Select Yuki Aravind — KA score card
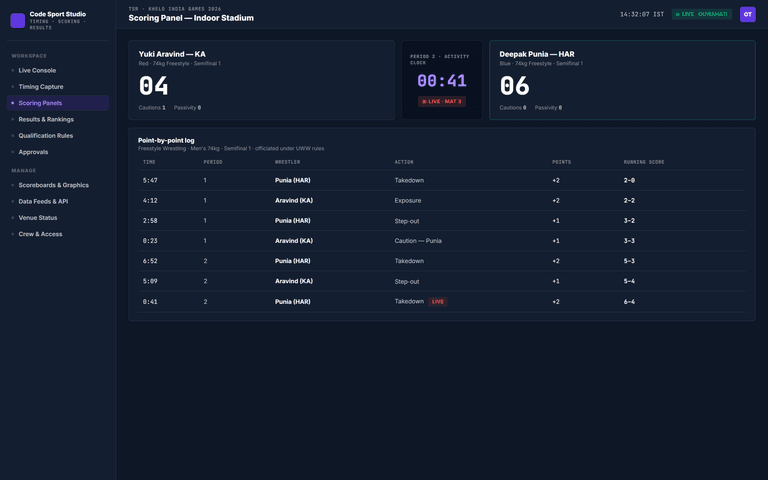The width and height of the screenshot is (768, 480). (262, 80)
